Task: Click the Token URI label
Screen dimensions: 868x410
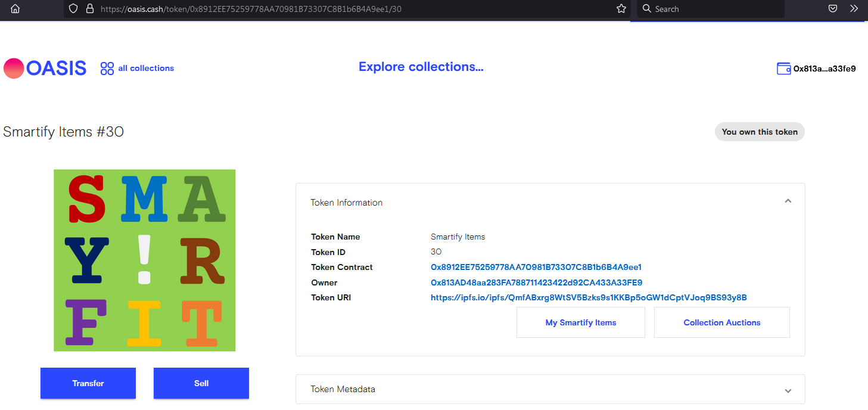Action: [331, 297]
